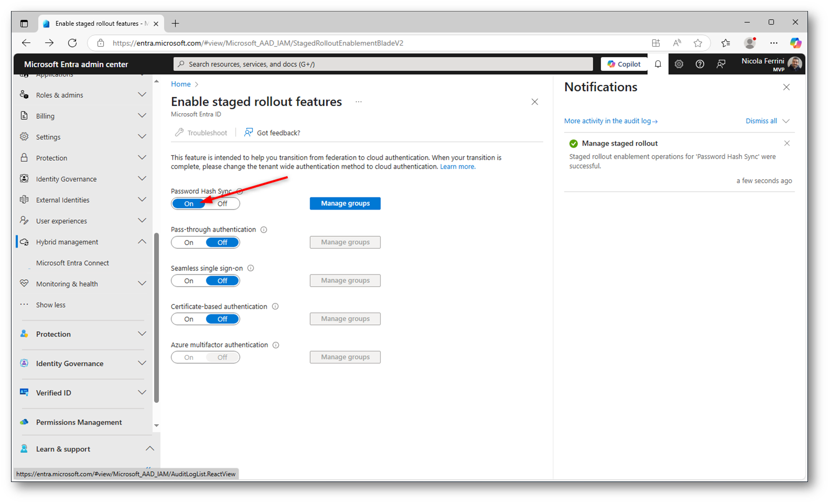Click Show less in sidebar
The width and height of the screenshot is (830, 504).
pos(51,305)
